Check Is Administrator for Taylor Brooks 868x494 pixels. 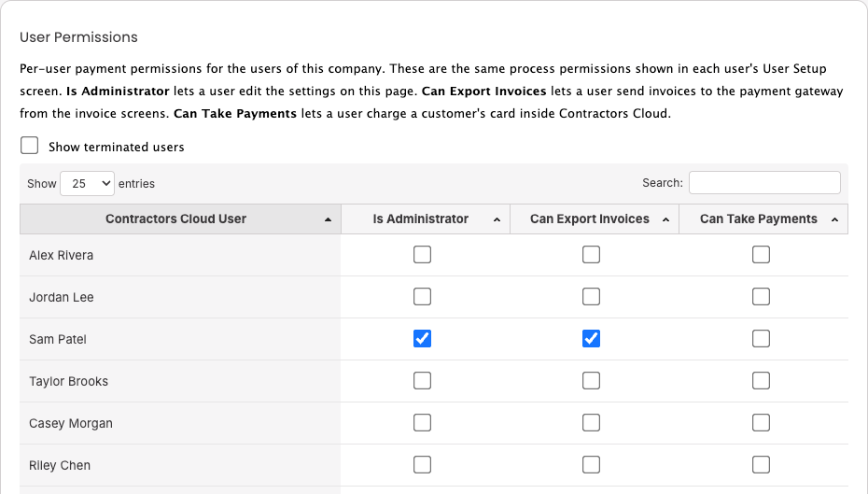tap(423, 381)
